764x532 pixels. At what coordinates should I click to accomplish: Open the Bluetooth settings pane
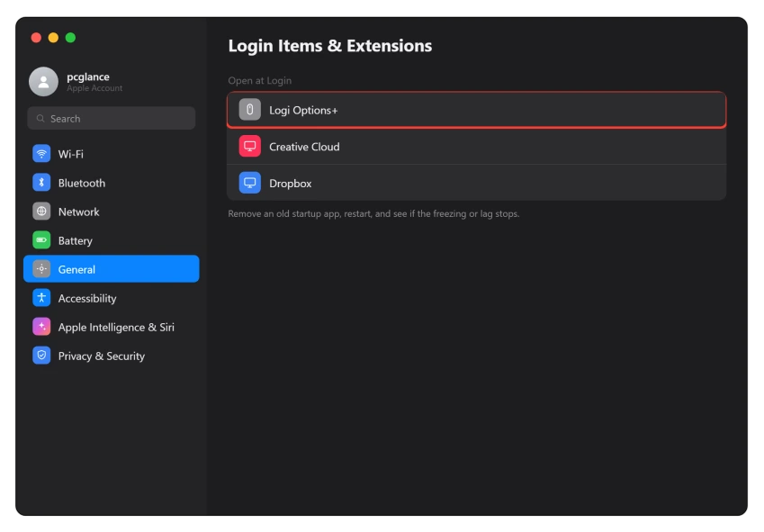[x=111, y=183]
